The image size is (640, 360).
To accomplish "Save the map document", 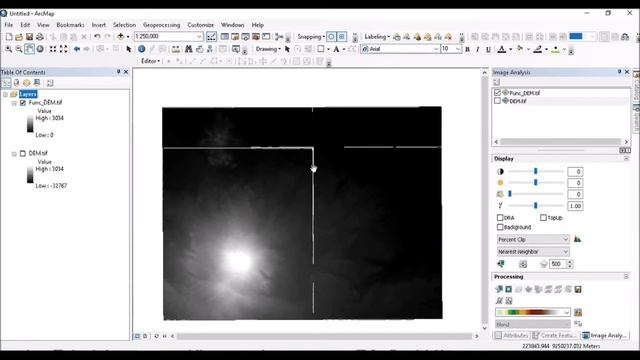I will click(29, 37).
